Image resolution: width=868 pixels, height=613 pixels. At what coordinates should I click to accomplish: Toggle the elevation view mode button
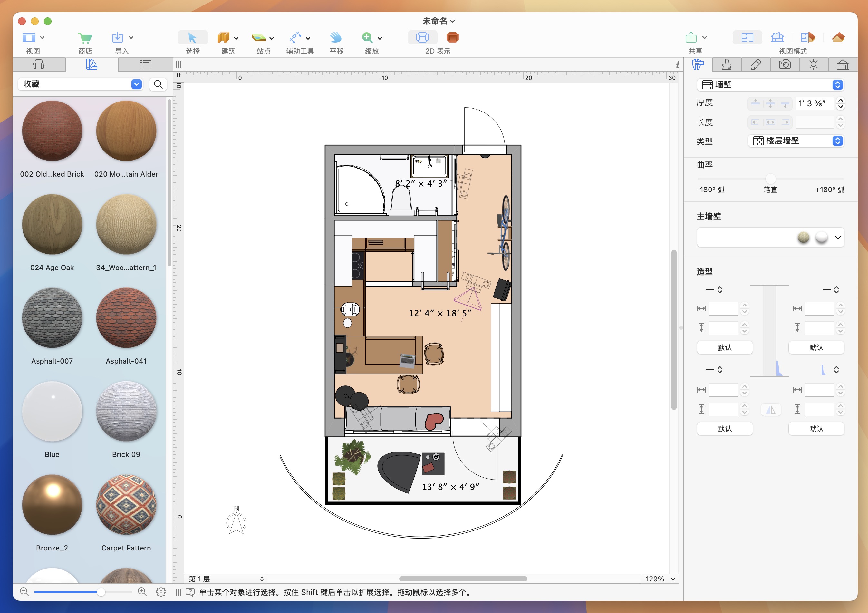(x=778, y=37)
